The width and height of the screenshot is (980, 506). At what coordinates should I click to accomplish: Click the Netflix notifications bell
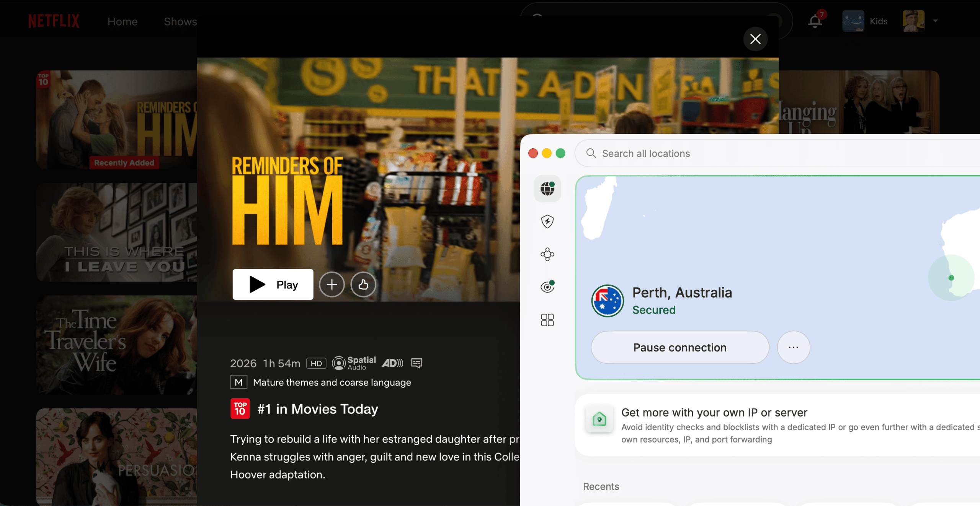coord(815,21)
